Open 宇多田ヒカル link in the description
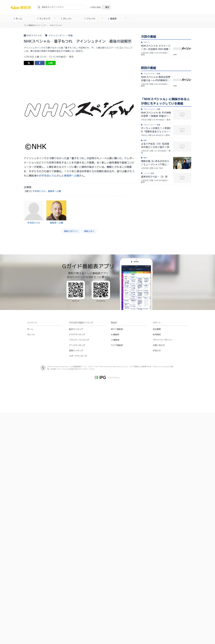Screen dimensions: 215x644 [x=49, y=176]
